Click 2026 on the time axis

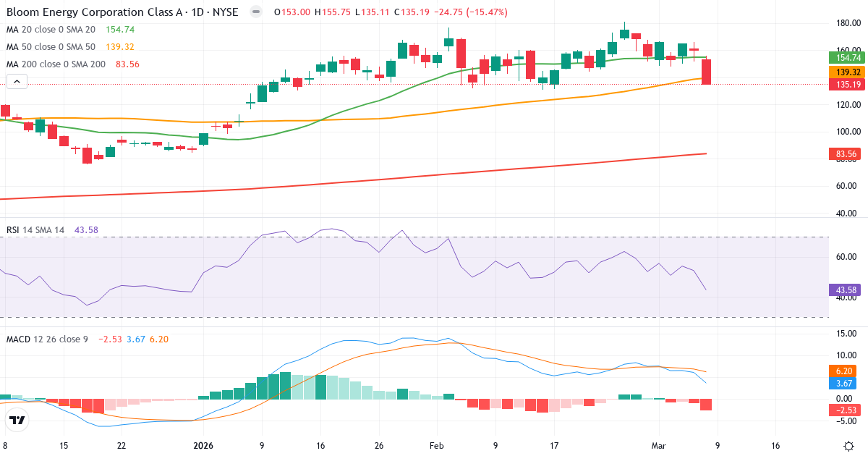click(x=203, y=447)
